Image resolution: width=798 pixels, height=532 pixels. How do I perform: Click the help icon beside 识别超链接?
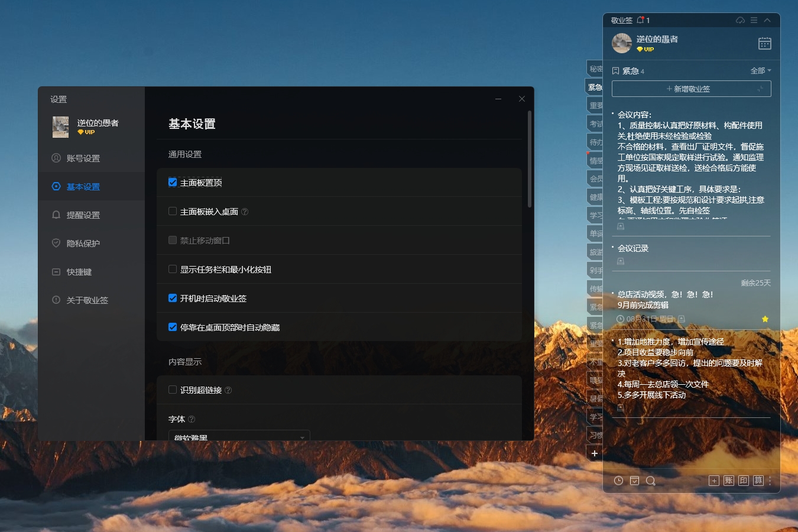[228, 390]
